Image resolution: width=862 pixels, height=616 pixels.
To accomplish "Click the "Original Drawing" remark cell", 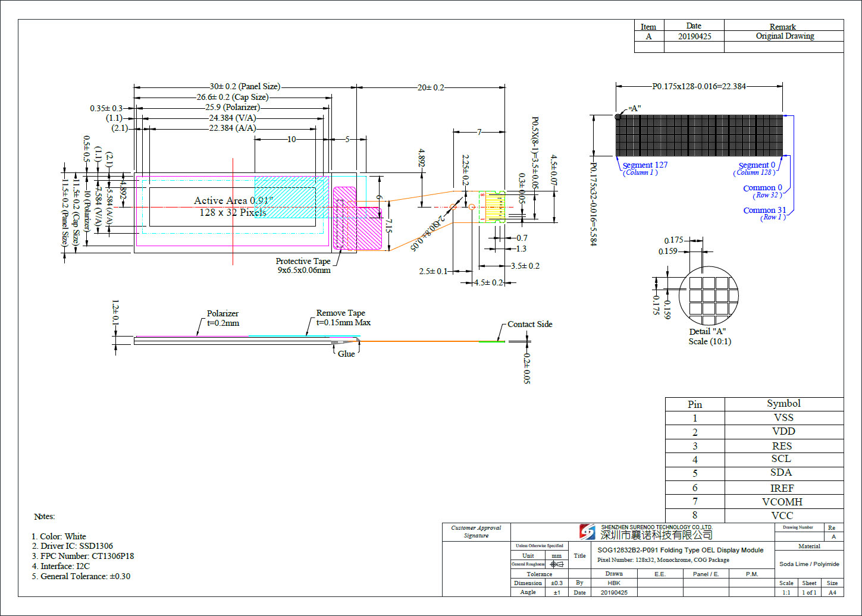I will click(784, 36).
